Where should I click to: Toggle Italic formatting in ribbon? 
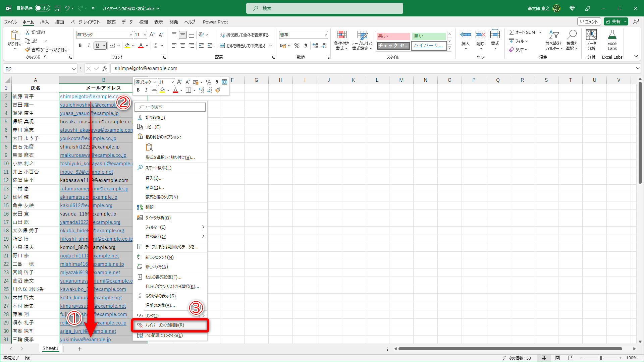[89, 46]
